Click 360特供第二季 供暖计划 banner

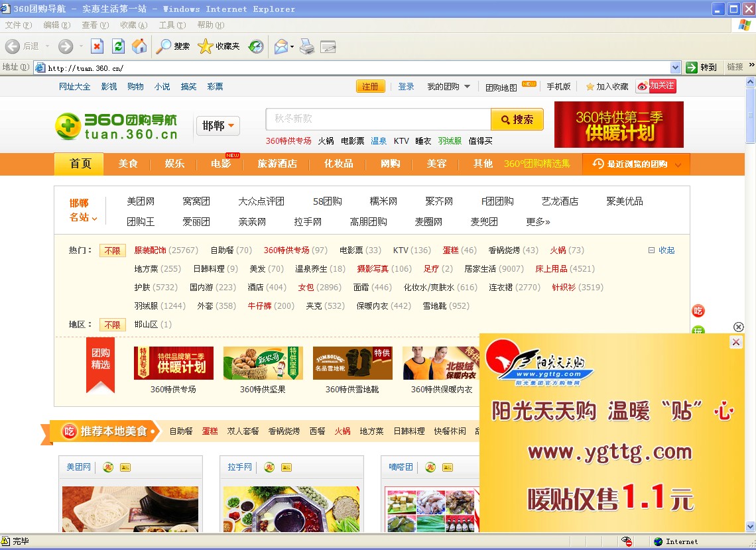pos(619,125)
